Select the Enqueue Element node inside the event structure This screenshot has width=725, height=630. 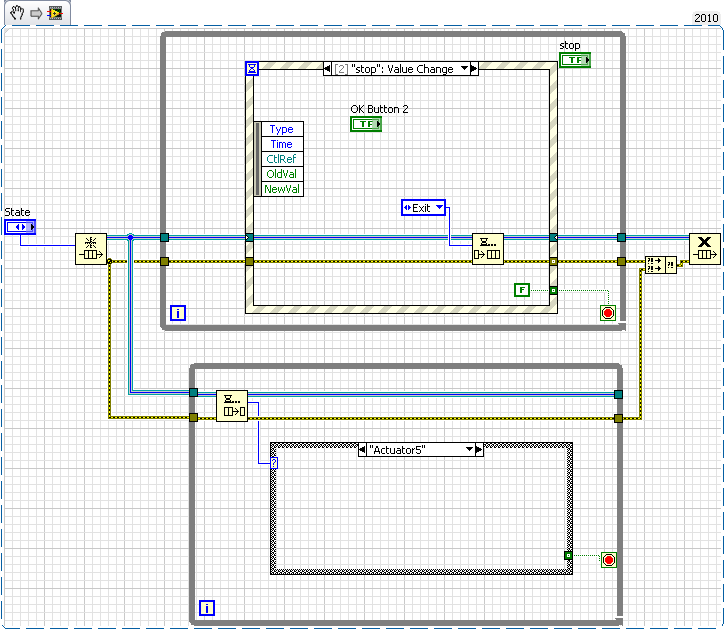point(488,249)
